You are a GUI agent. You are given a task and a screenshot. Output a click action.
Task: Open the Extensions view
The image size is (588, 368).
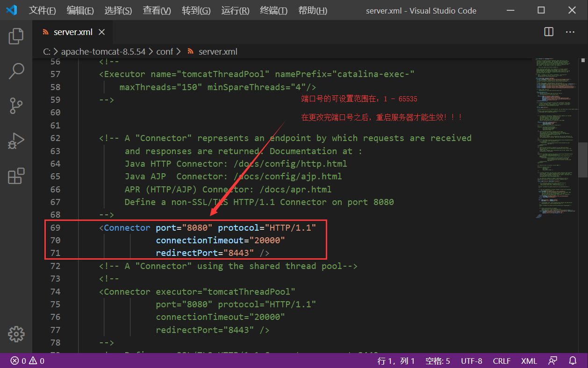[16, 176]
